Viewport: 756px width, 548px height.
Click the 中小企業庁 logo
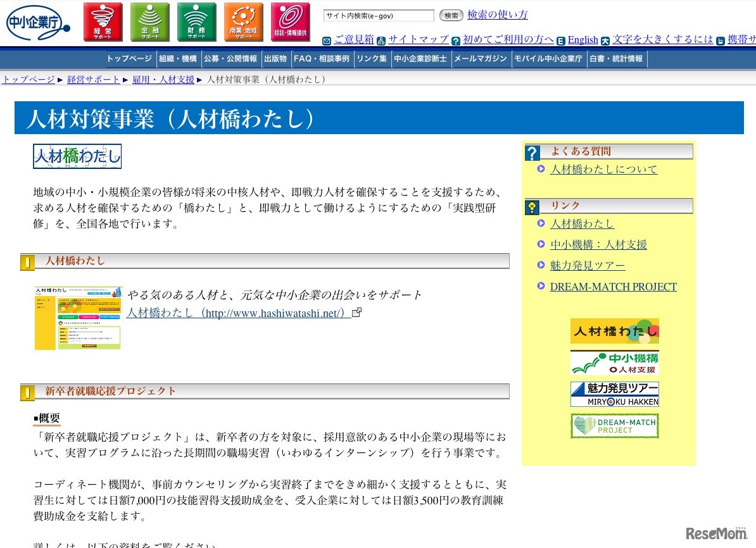tap(37, 23)
